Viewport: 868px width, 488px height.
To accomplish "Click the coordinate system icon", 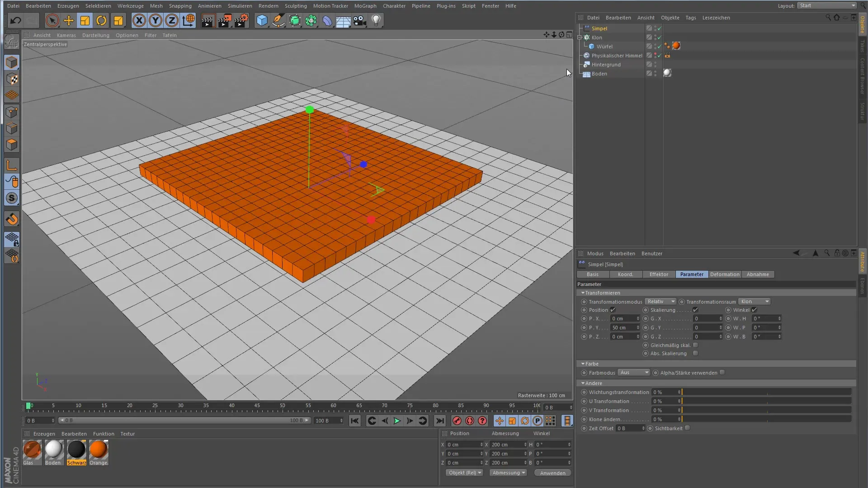I will 189,20.
